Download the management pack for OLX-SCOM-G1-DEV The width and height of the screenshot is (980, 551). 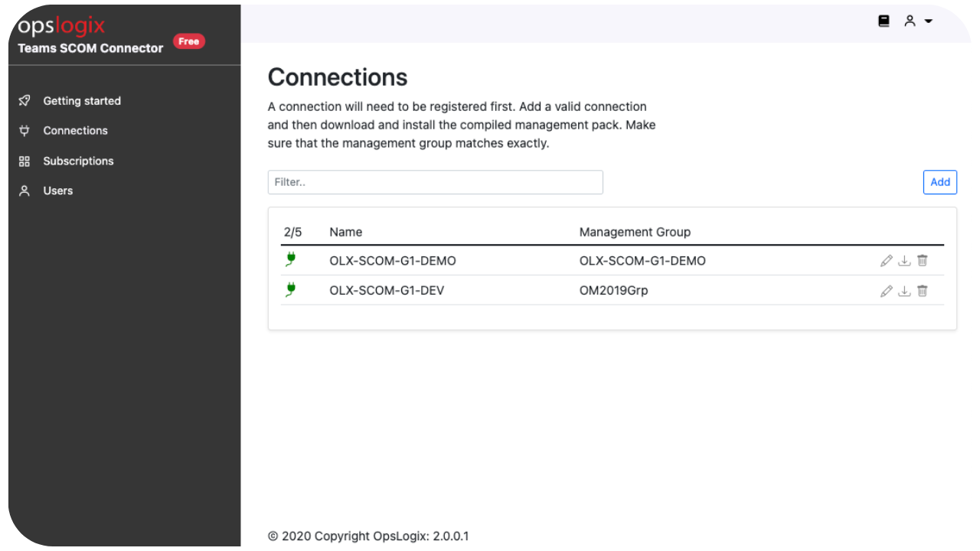(904, 291)
